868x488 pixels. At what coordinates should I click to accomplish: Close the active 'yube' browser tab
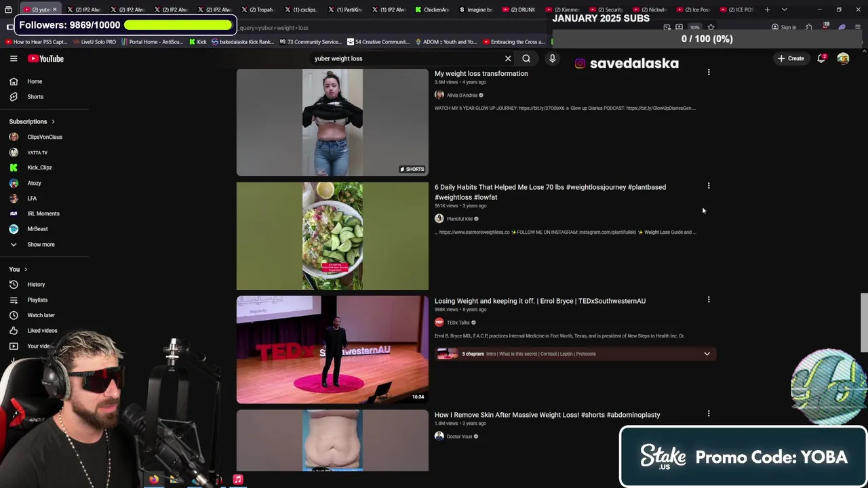(54, 9)
